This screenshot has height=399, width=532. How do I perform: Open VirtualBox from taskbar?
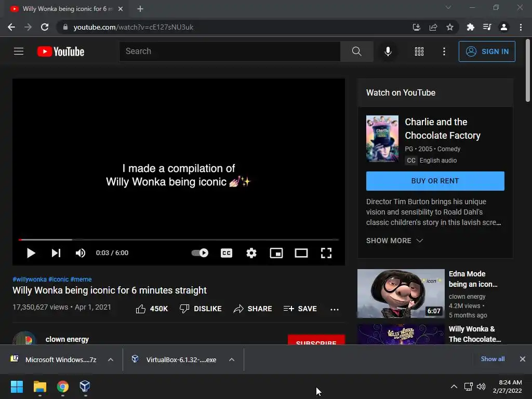85,387
